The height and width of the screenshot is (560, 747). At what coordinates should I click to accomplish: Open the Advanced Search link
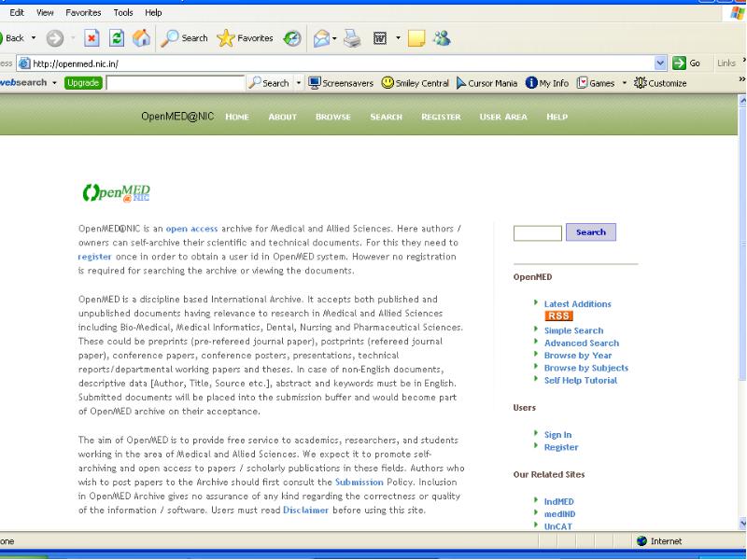(582, 343)
